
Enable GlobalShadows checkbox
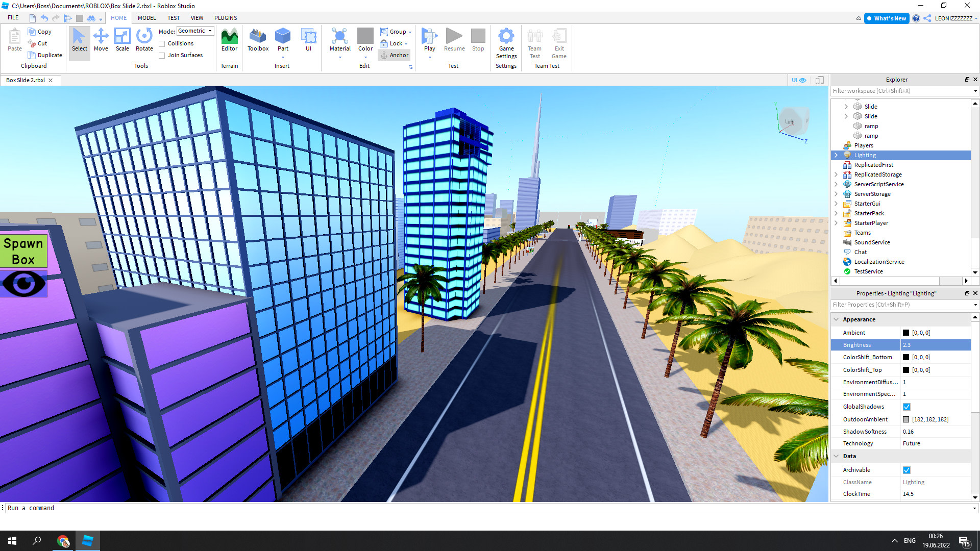(906, 406)
